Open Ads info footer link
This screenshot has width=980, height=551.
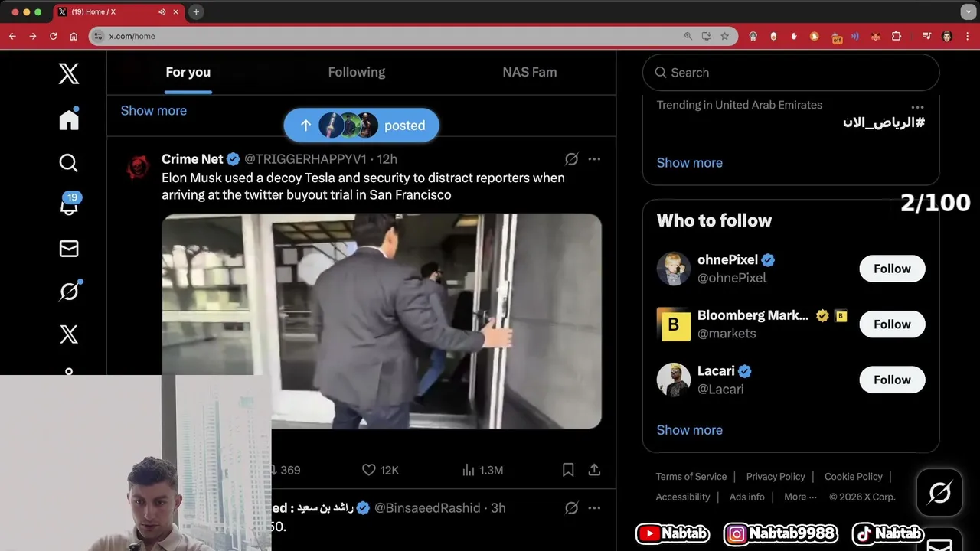point(747,497)
